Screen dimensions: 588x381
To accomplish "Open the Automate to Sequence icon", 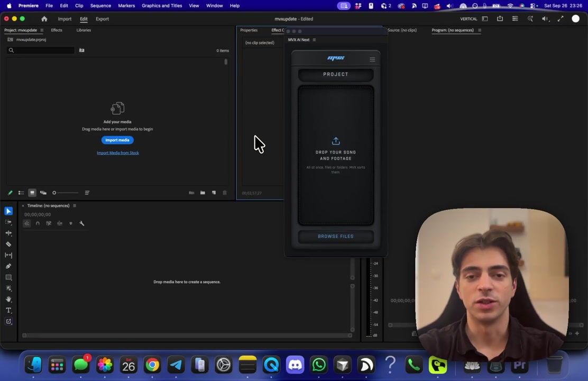I will 191,193.
